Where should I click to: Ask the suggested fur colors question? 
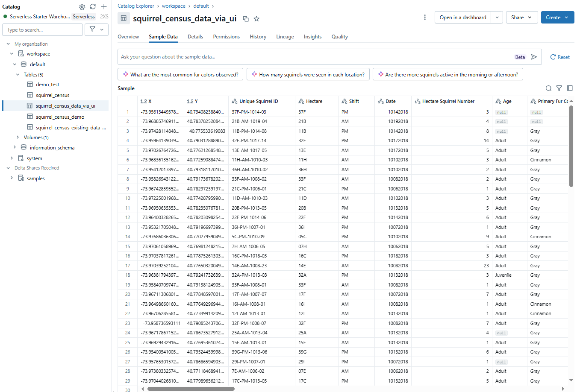(180, 74)
